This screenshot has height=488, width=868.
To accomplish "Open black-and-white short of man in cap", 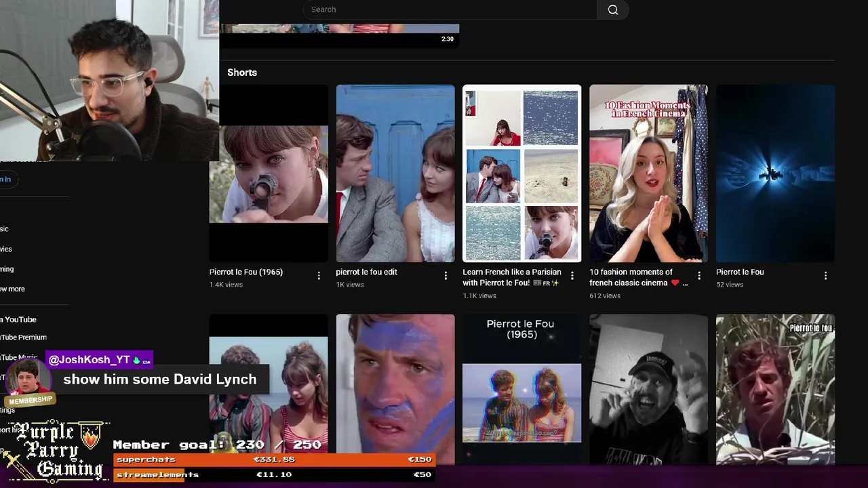I will pyautogui.click(x=648, y=390).
